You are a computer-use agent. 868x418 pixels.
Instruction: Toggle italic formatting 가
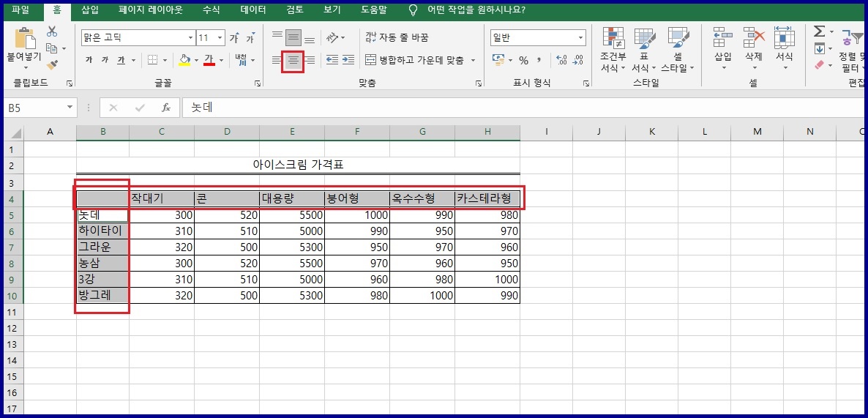coord(105,60)
